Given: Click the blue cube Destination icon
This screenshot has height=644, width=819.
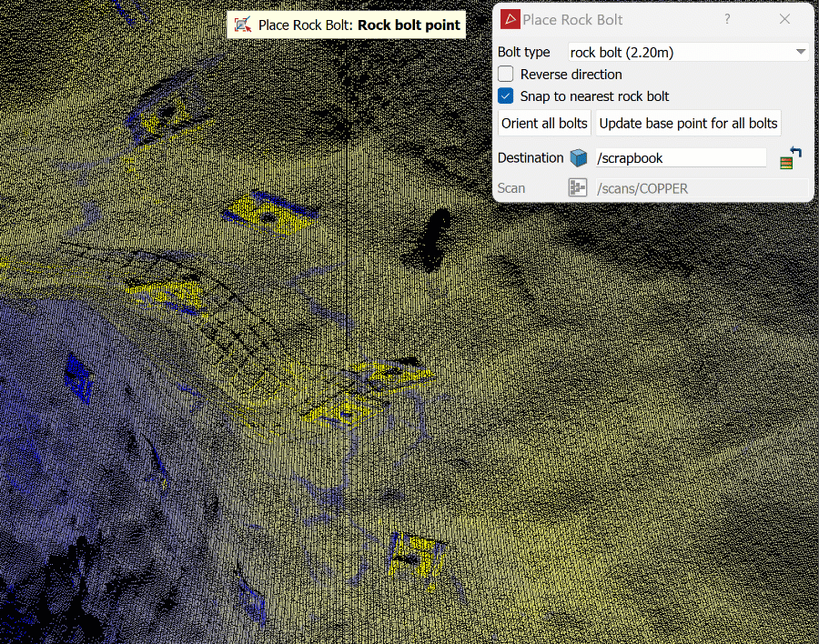Looking at the screenshot, I should [x=579, y=158].
